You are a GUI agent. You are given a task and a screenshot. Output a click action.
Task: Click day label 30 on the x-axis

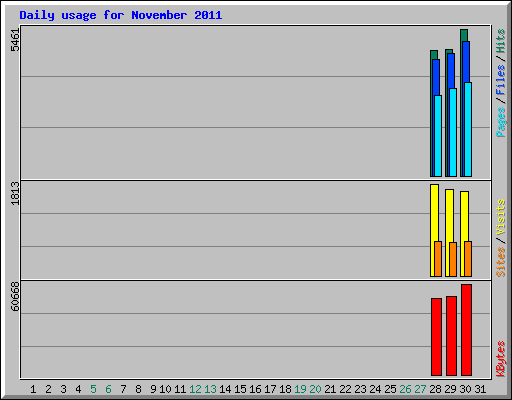click(465, 389)
